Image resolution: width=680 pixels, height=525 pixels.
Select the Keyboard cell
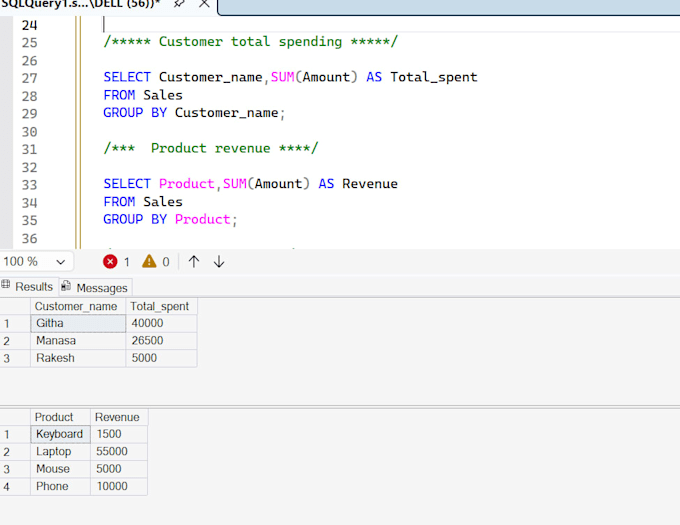pyautogui.click(x=60, y=434)
